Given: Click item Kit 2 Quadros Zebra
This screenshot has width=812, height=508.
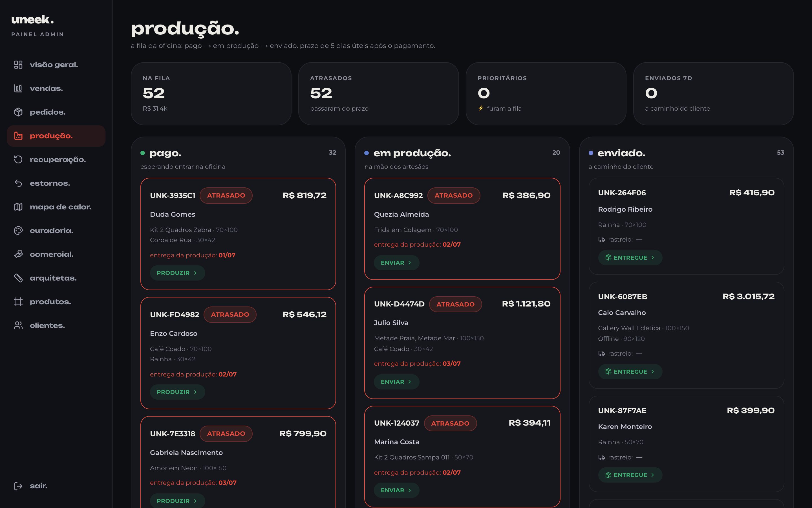Looking at the screenshot, I should pos(180,230).
